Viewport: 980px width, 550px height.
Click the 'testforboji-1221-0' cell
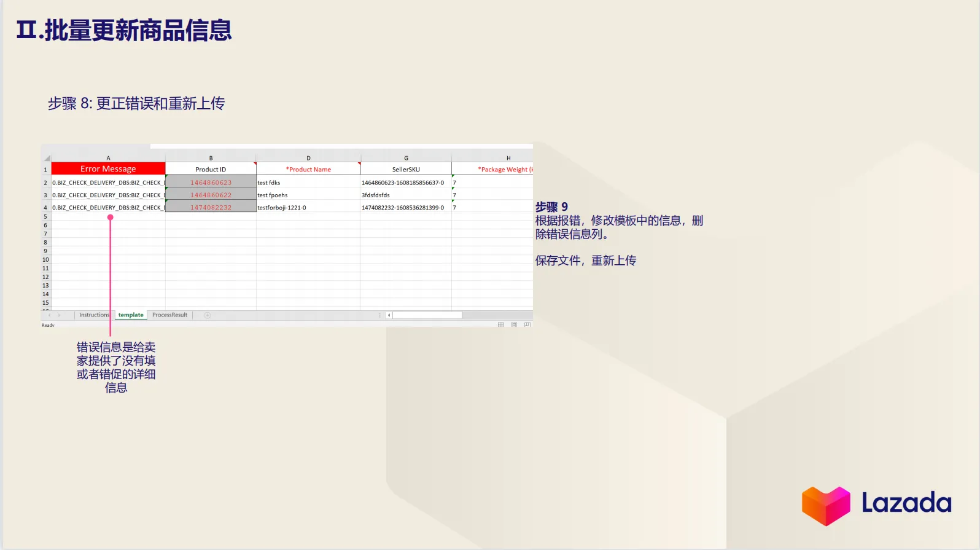(308, 206)
